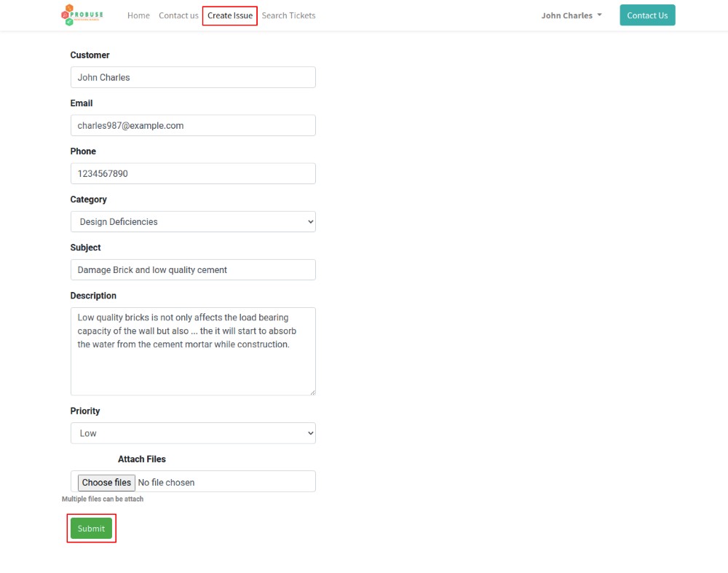
Task: Open the Search Tickets page
Action: [x=288, y=15]
